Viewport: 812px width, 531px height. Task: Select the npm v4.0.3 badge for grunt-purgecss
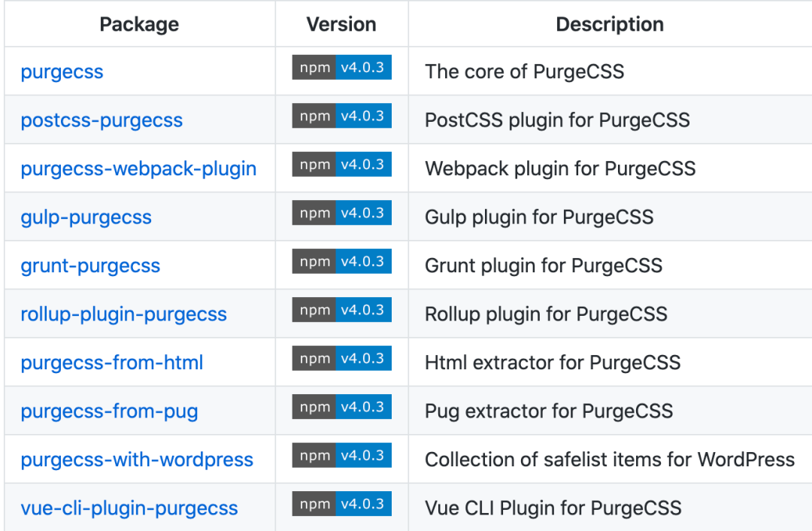coord(341,261)
